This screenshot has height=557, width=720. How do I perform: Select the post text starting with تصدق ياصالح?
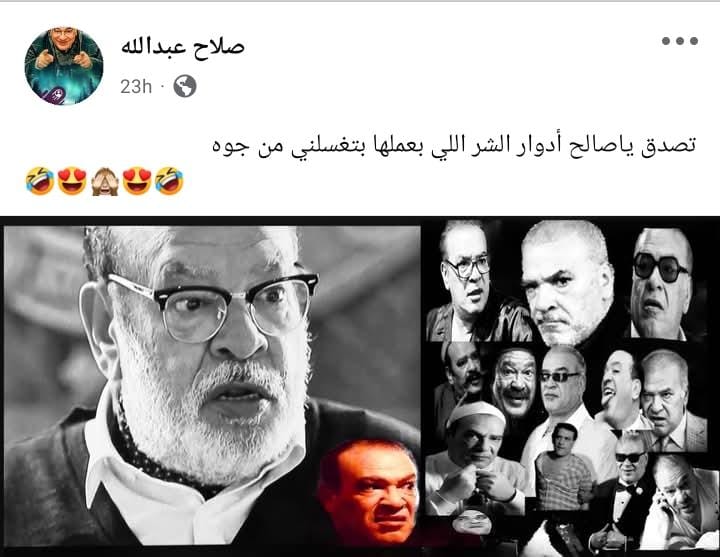[x=454, y=146]
